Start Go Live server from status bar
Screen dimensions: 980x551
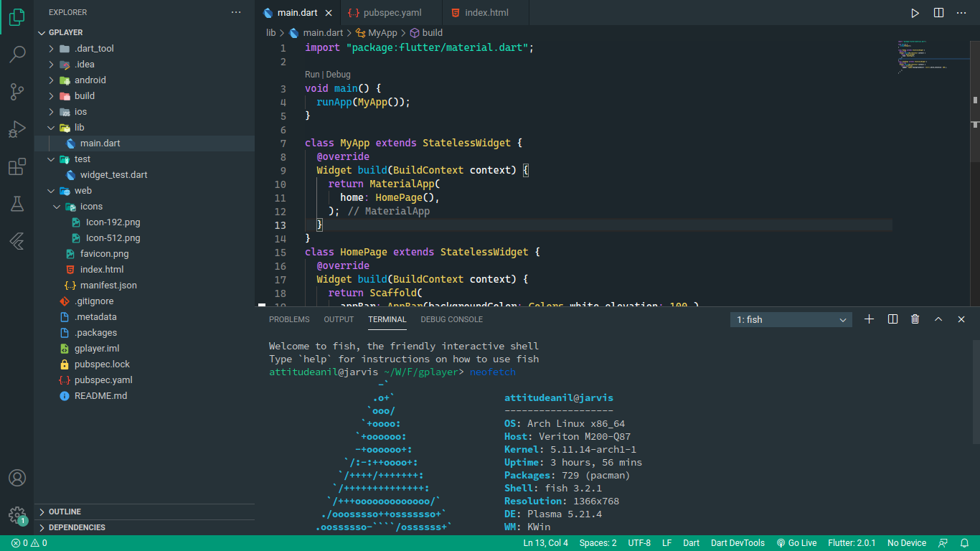coord(796,543)
